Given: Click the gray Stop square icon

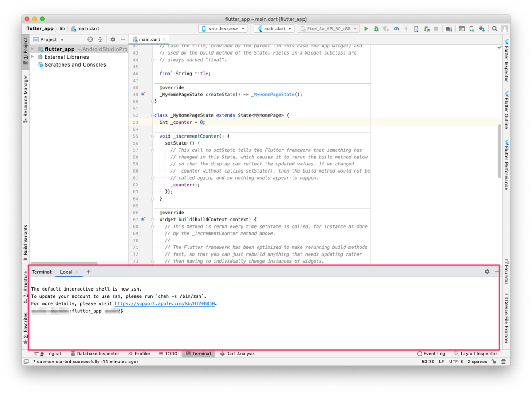Looking at the screenshot, I should (436, 28).
